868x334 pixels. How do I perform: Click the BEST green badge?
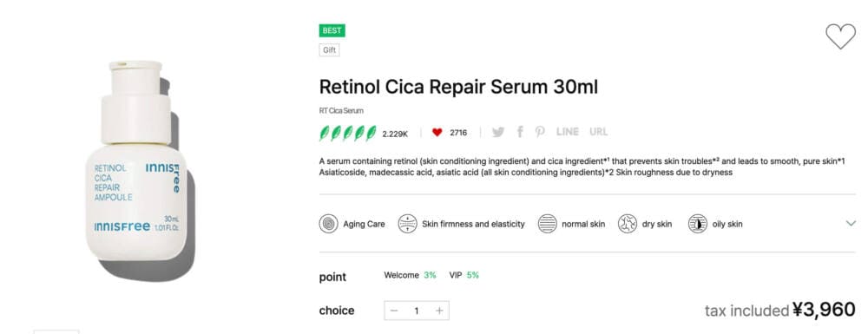point(332,31)
